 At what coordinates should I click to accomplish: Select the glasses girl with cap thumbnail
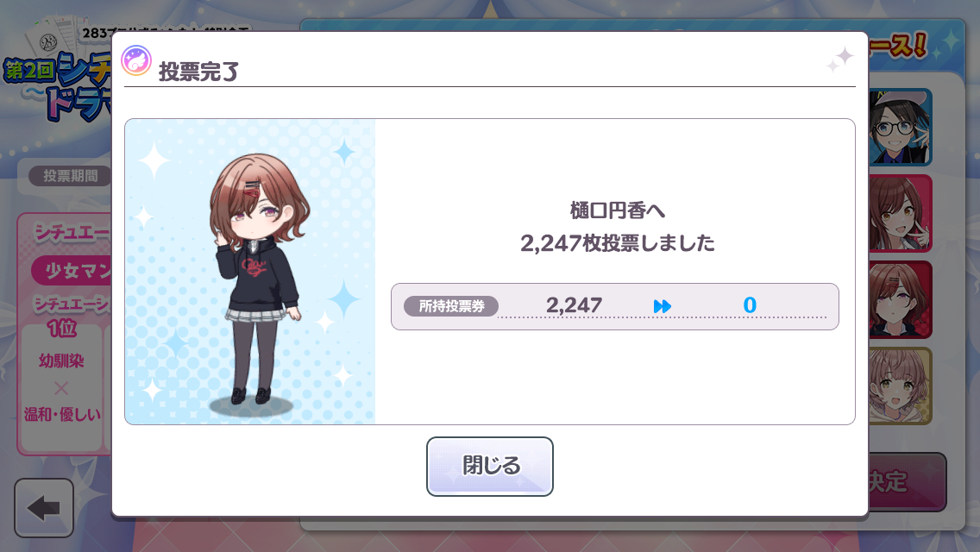(900, 127)
